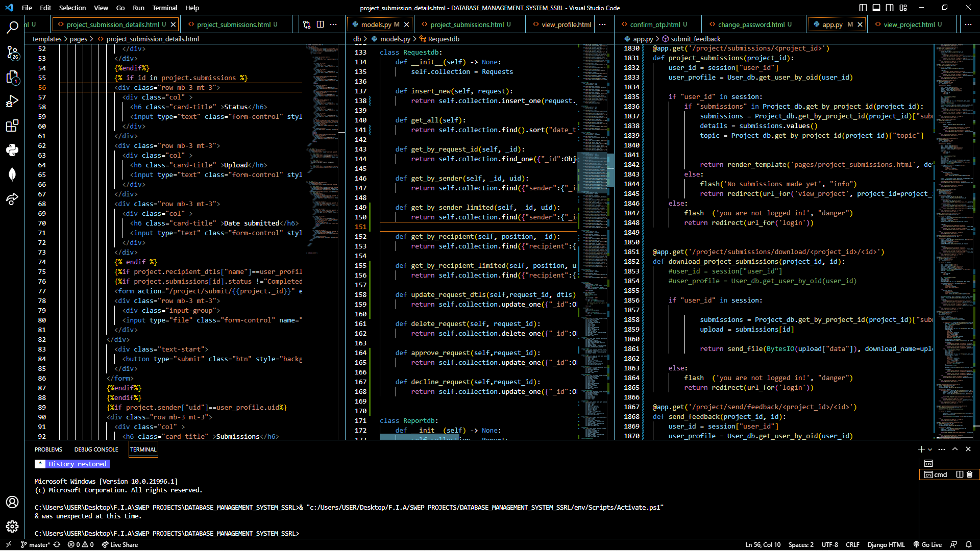Select Django HTML language mode
This screenshot has height=551, width=980.
point(886,544)
